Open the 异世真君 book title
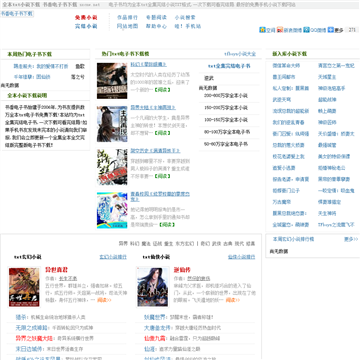 coord(56,270)
